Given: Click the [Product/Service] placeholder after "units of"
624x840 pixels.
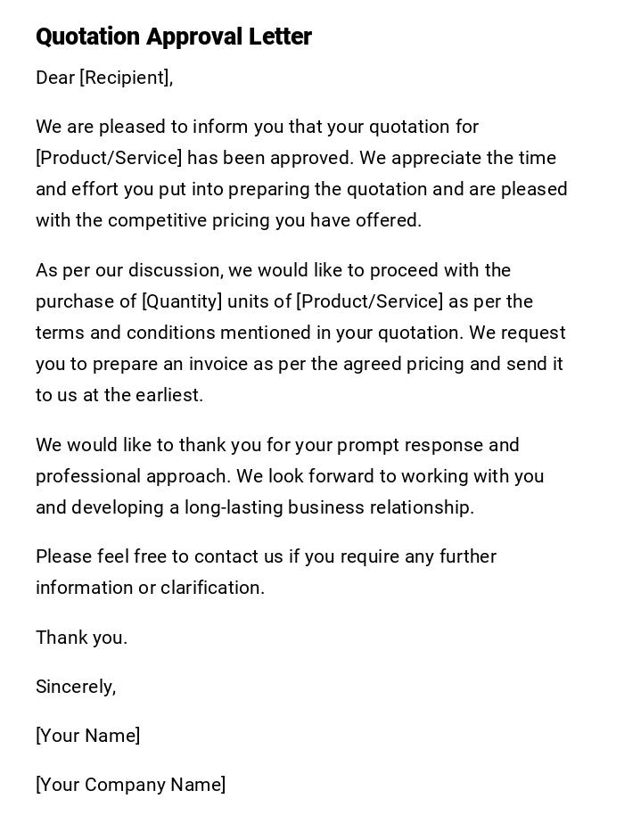Looking at the screenshot, I should tap(370, 301).
